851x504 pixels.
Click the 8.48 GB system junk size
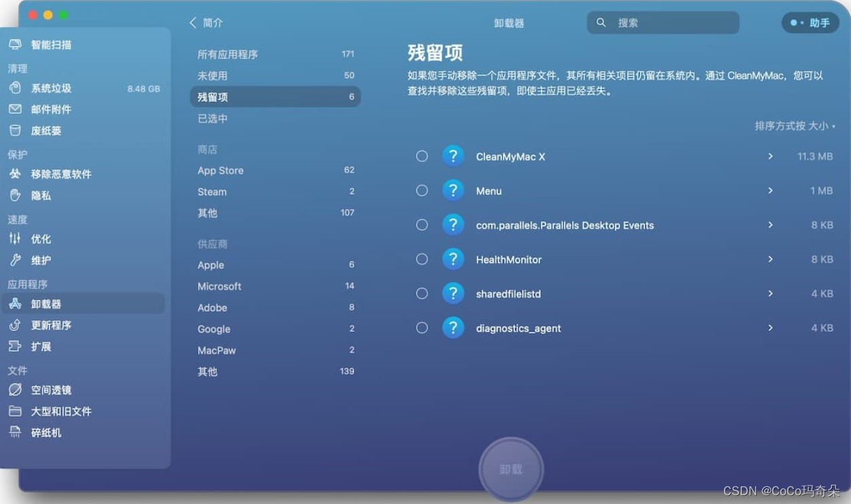tap(144, 88)
